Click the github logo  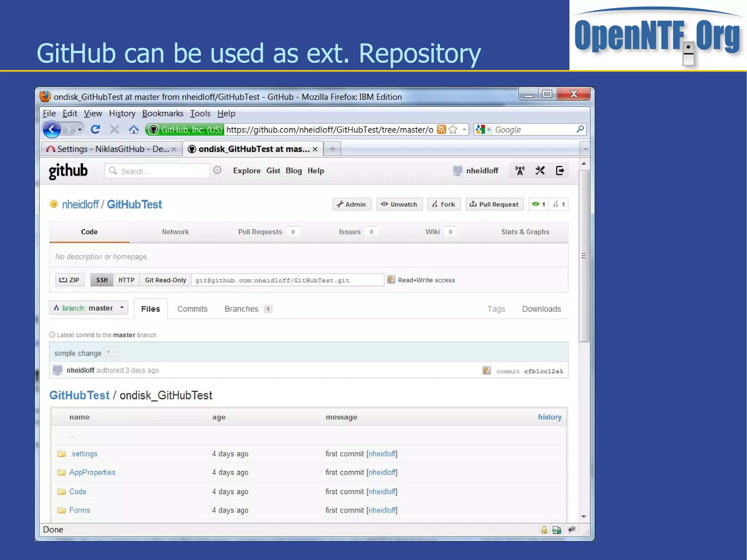(68, 171)
